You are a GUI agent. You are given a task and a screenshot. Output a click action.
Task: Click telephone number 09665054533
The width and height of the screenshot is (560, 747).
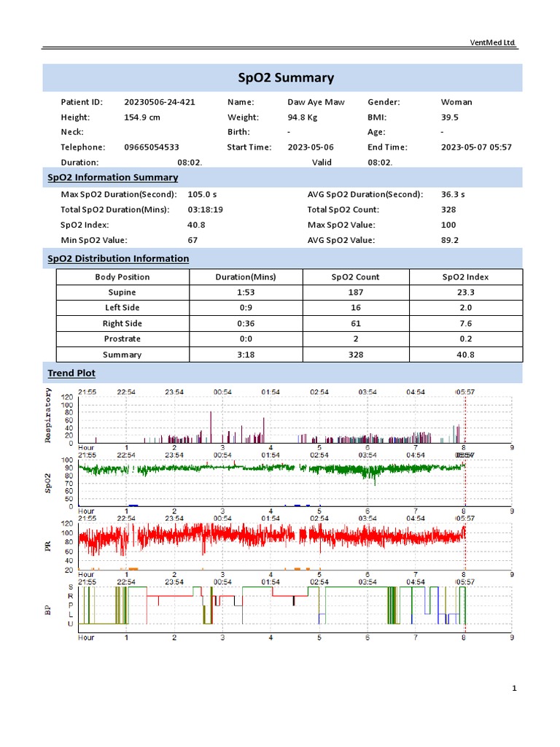[152, 147]
